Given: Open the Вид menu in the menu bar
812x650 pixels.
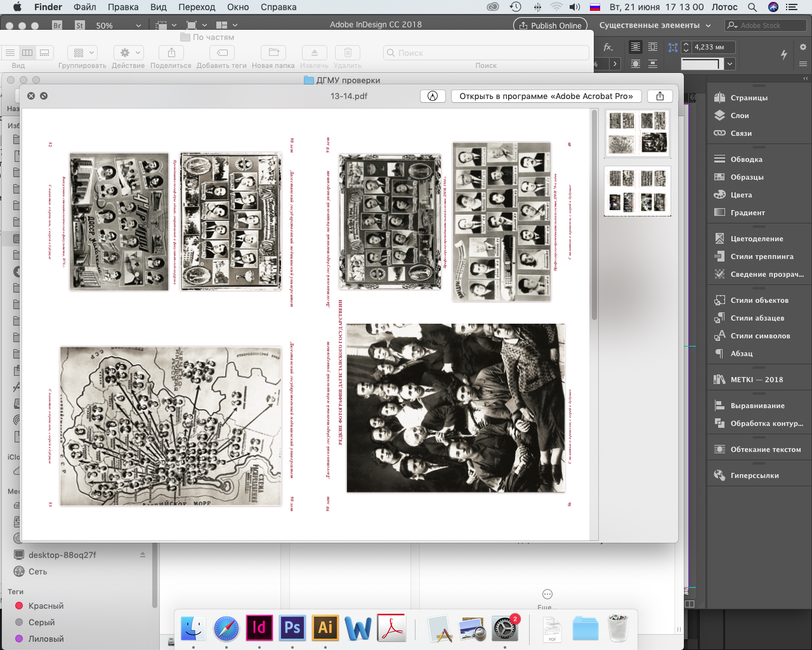Looking at the screenshot, I should (x=159, y=7).
